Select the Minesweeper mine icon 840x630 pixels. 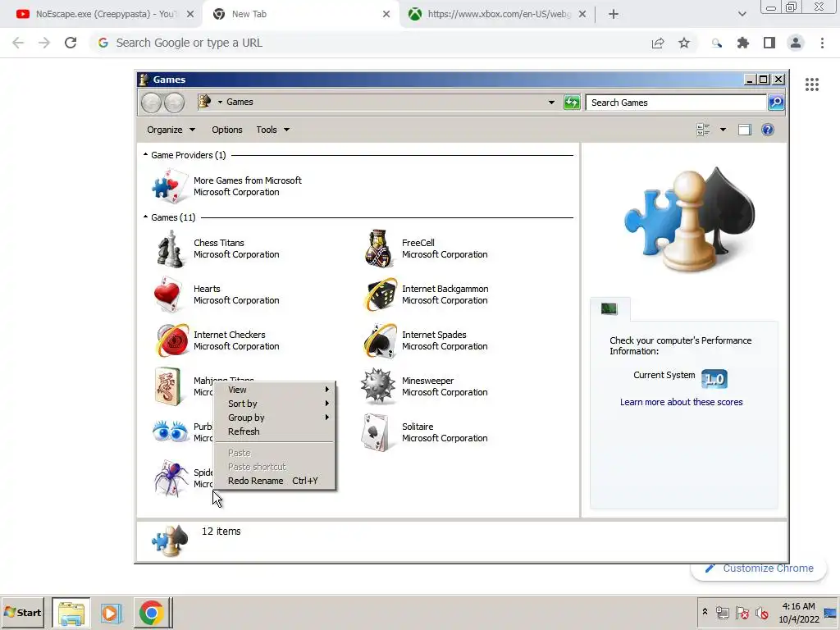coord(378,386)
